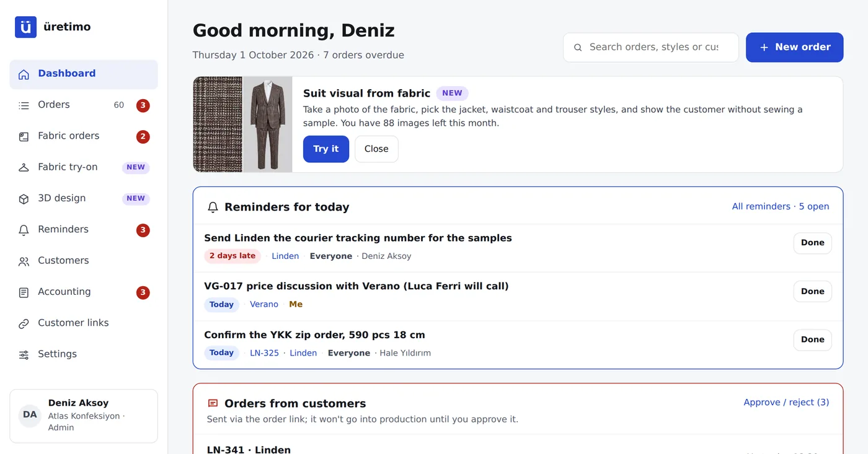Open the LN-325 order link

[264, 353]
